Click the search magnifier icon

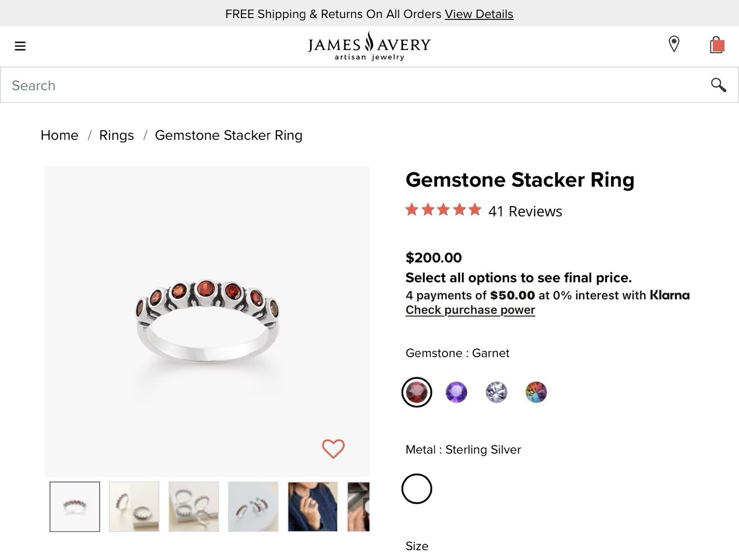tap(719, 85)
